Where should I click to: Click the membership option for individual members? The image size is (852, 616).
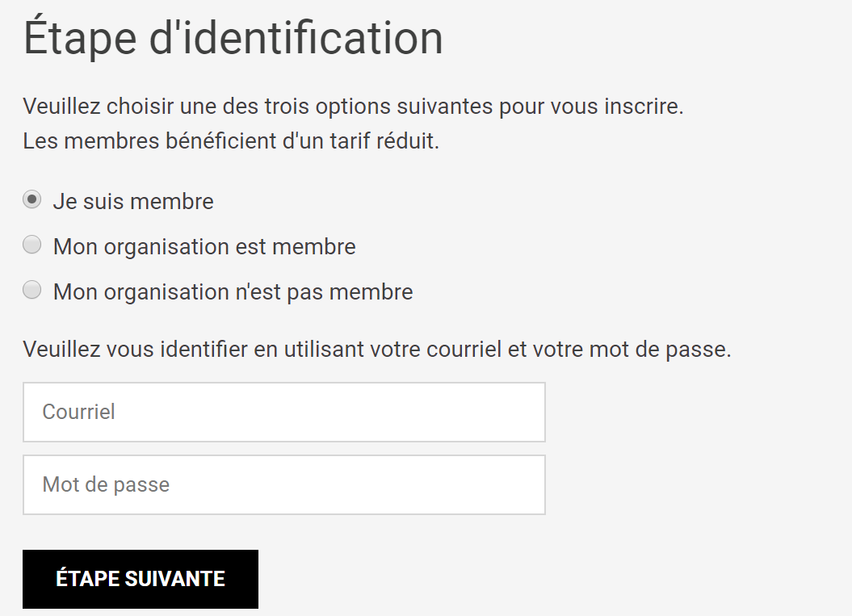click(31, 199)
